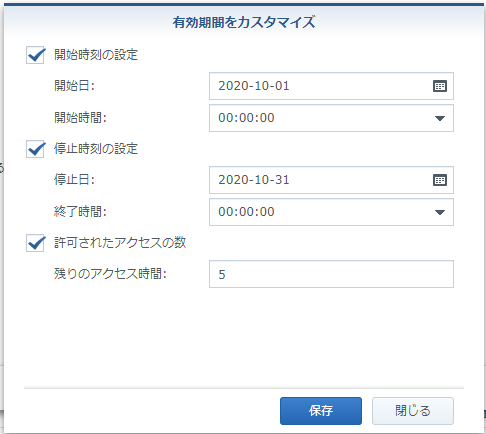
Task: Click the 開始時刻の設定 label text
Action: pyautogui.click(x=96, y=55)
